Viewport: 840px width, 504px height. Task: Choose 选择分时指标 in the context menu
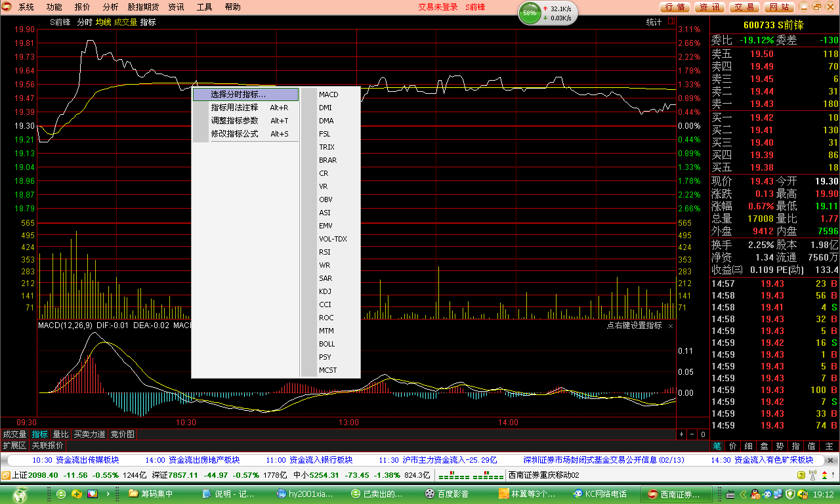(245, 94)
